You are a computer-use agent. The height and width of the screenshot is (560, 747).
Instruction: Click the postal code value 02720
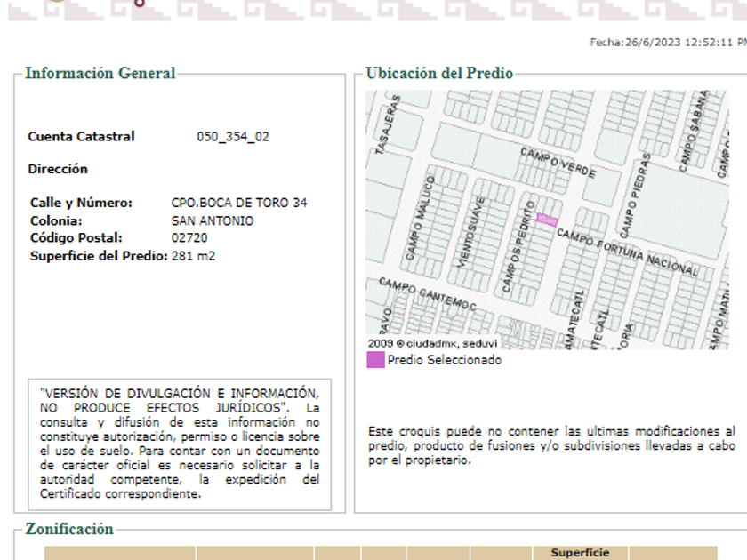189,237
